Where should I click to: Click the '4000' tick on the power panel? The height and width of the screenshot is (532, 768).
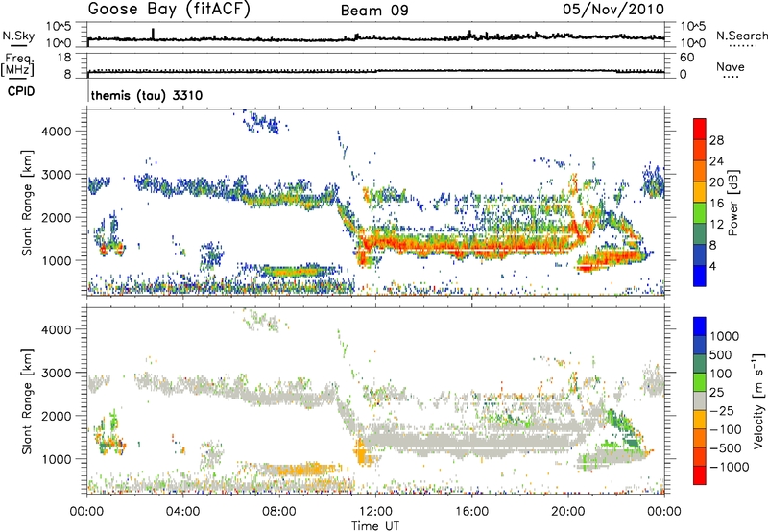(56, 132)
